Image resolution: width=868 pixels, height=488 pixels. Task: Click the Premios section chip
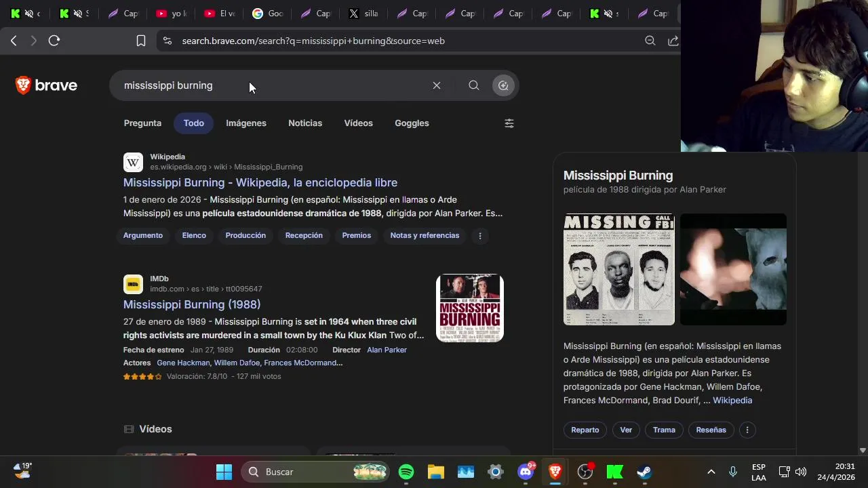click(357, 236)
